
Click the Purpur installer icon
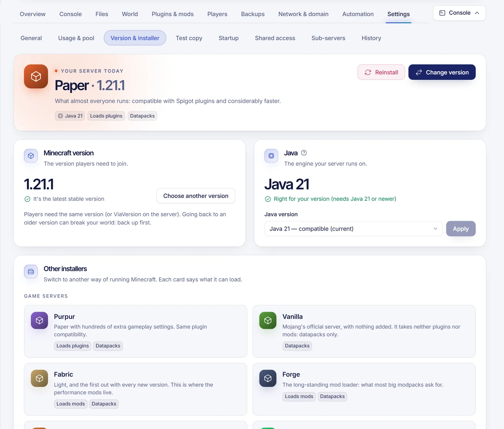click(39, 321)
